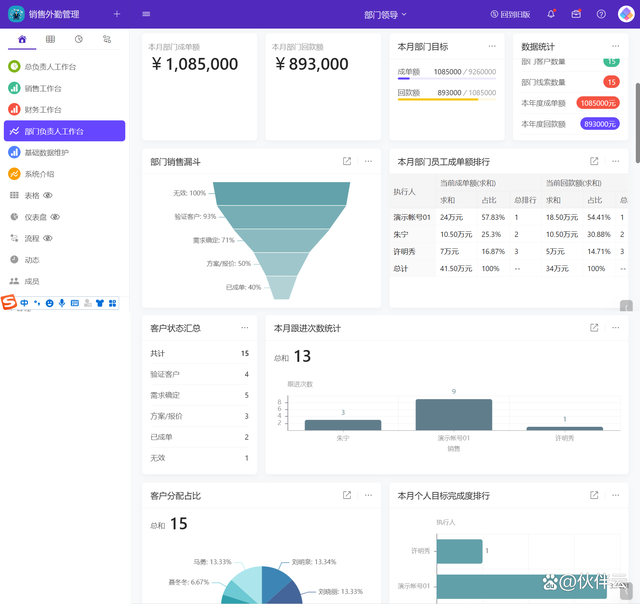This screenshot has width=640, height=604.
Task: Open more options for 本月部门员工成单额排行
Action: 616,161
